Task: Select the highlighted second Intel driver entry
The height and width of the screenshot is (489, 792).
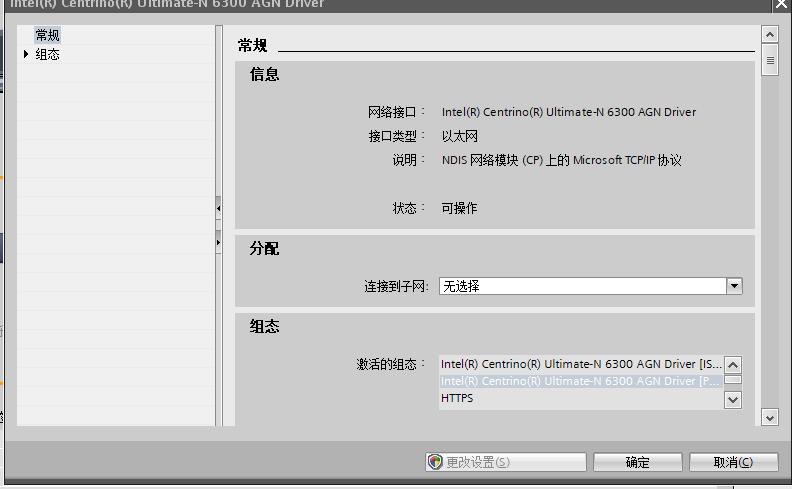Action: click(x=580, y=381)
